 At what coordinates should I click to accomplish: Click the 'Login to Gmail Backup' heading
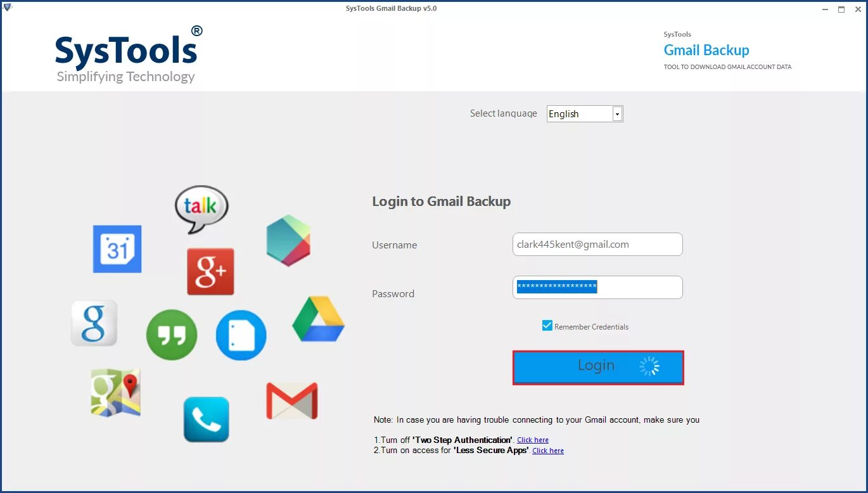441,202
